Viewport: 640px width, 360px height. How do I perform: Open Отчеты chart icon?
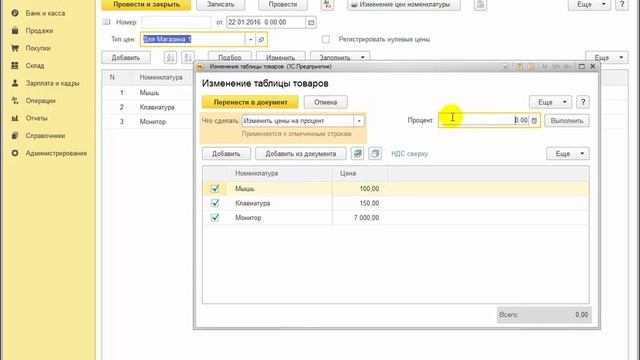15,118
